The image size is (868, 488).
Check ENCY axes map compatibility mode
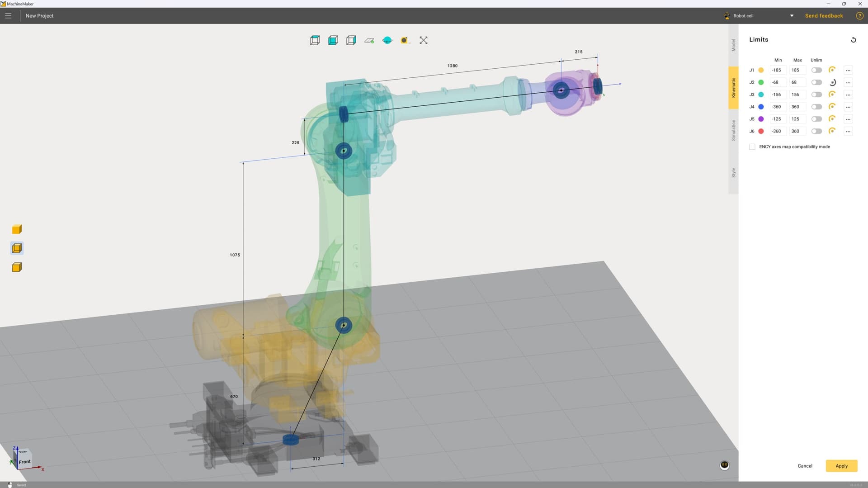click(x=752, y=147)
